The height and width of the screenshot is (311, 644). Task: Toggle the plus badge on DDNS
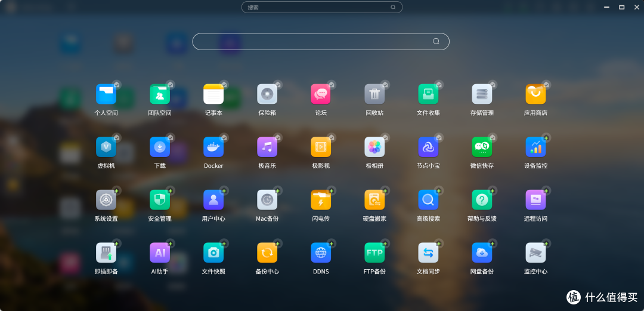coord(331,244)
